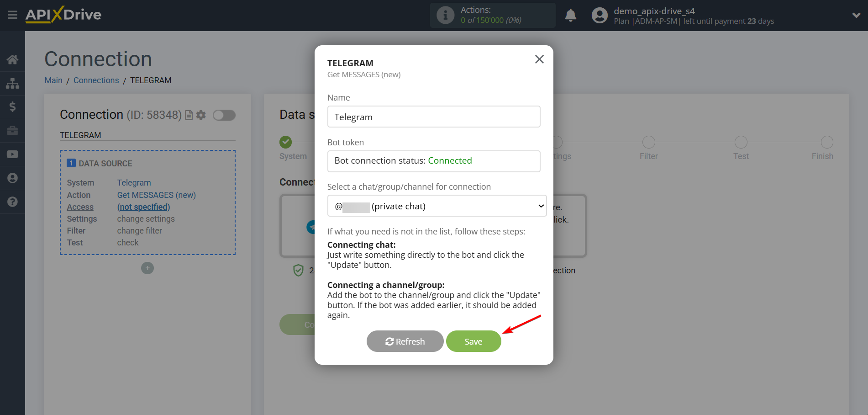
Task: Click the plus button under Data Source
Action: click(147, 268)
